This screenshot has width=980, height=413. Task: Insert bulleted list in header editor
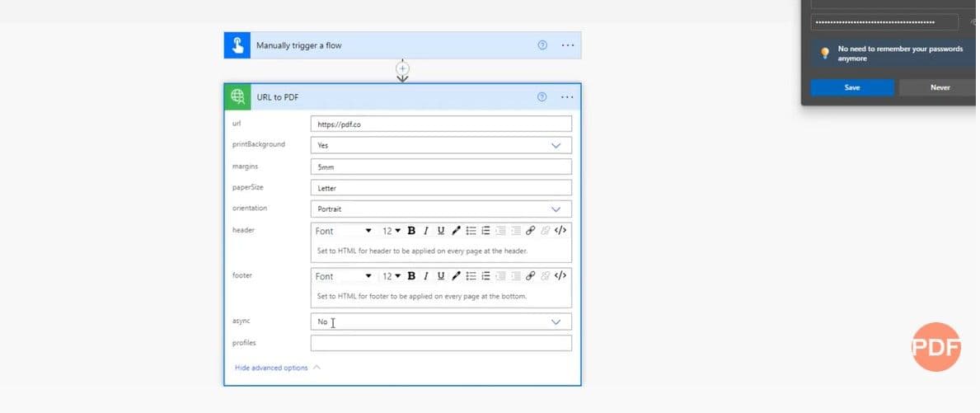(x=471, y=231)
